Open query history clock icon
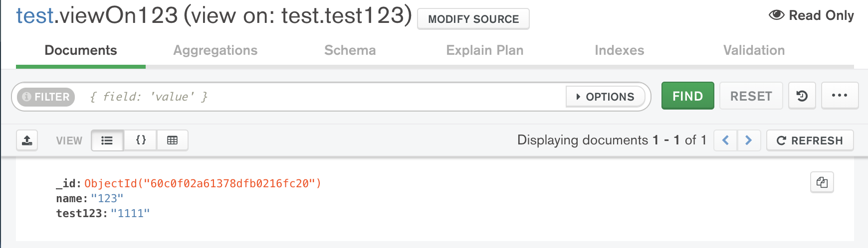The width and height of the screenshot is (868, 248). coord(802,96)
